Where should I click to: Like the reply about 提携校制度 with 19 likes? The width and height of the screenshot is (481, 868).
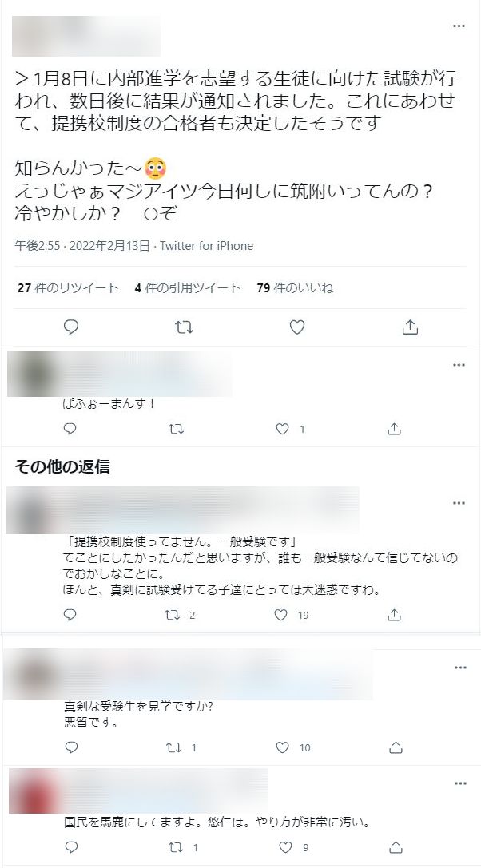pos(281,615)
